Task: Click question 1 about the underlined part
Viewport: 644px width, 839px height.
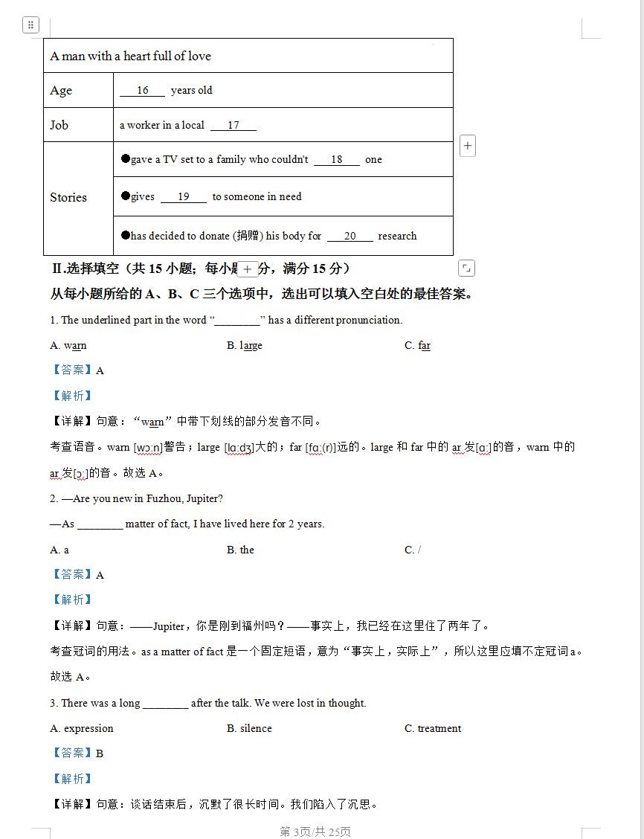Action: pos(226,320)
